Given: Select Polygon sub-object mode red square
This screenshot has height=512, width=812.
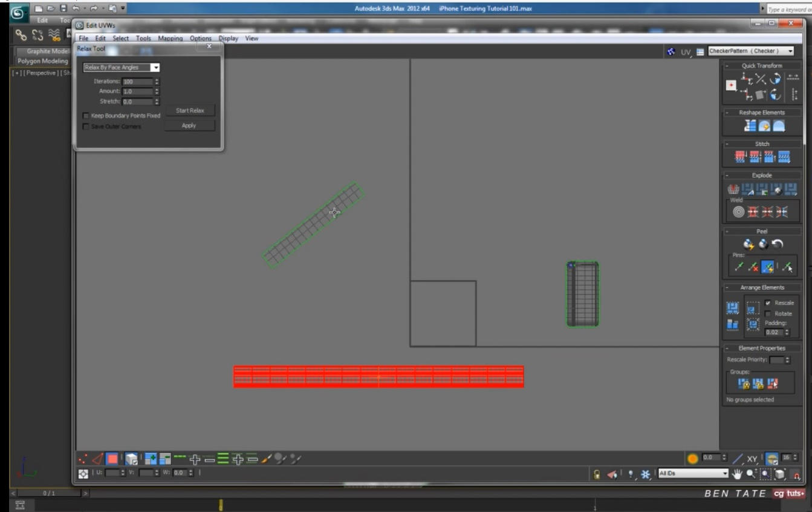Looking at the screenshot, I should (x=112, y=459).
